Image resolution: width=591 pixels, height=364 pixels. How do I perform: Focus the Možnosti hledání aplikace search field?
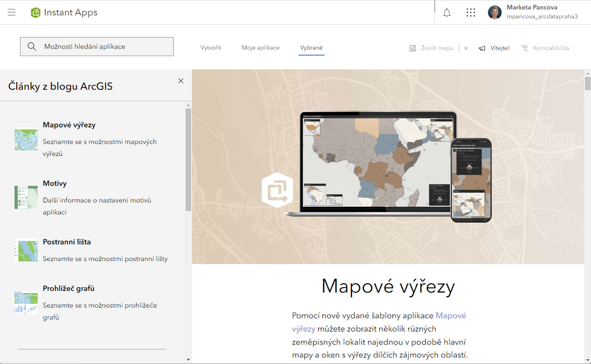pos(97,47)
